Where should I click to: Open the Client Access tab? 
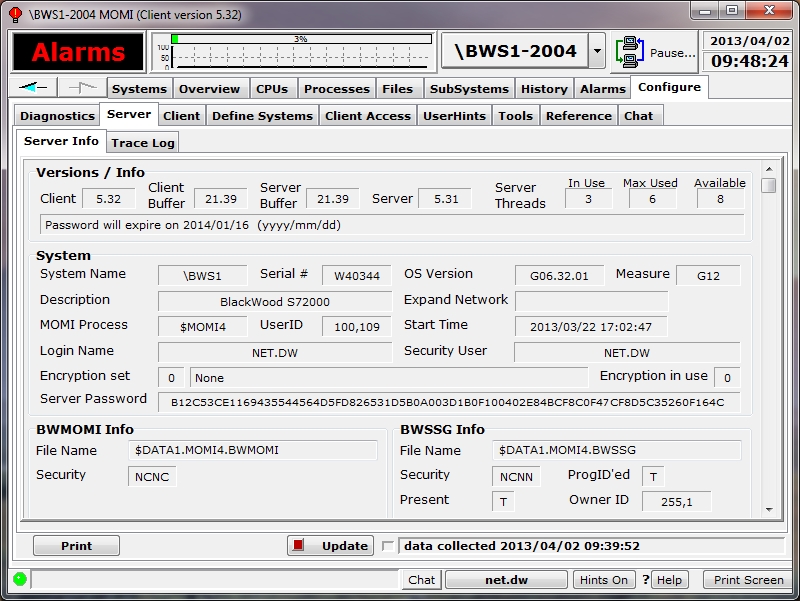[x=367, y=116]
